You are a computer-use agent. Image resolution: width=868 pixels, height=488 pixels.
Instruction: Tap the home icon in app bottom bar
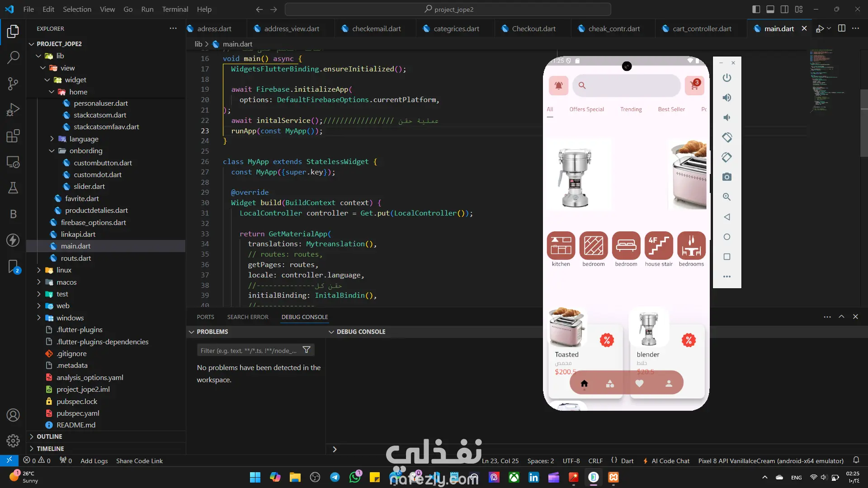pyautogui.click(x=584, y=384)
